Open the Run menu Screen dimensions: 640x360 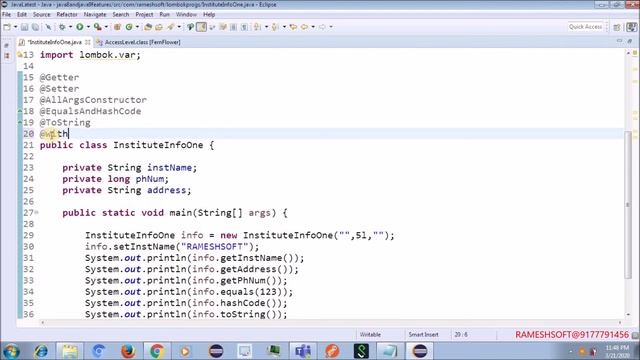pos(164,15)
